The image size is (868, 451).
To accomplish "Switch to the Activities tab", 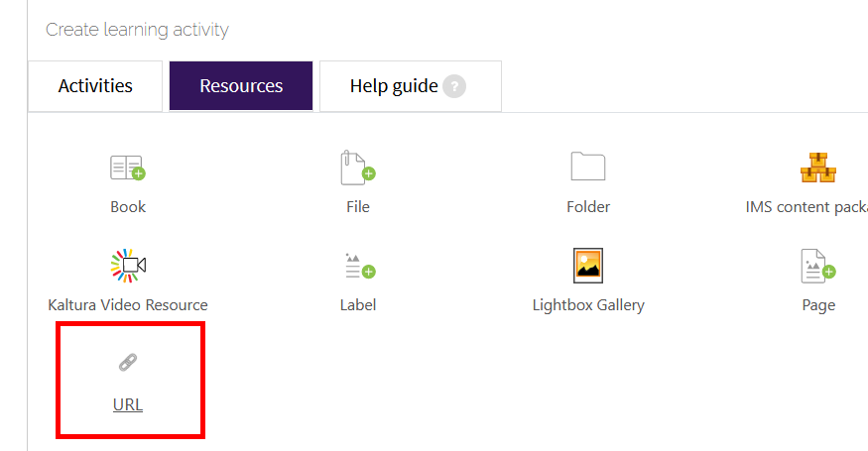I will [95, 86].
